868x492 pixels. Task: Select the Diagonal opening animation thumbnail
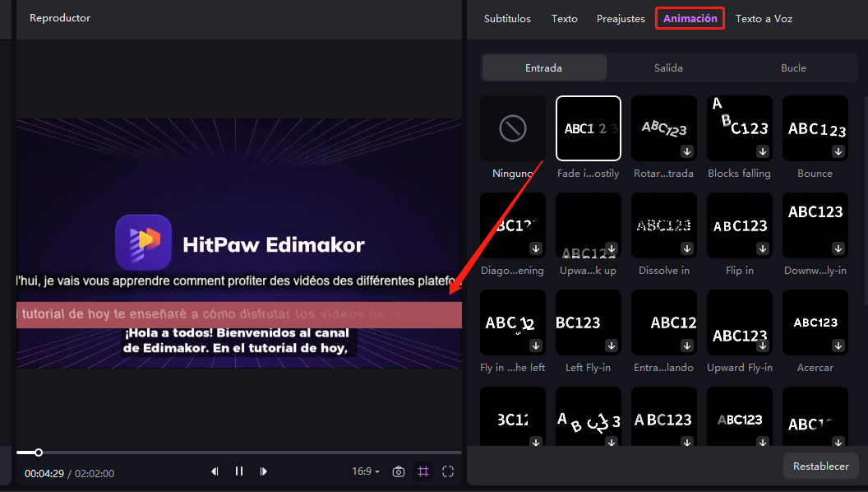(513, 225)
